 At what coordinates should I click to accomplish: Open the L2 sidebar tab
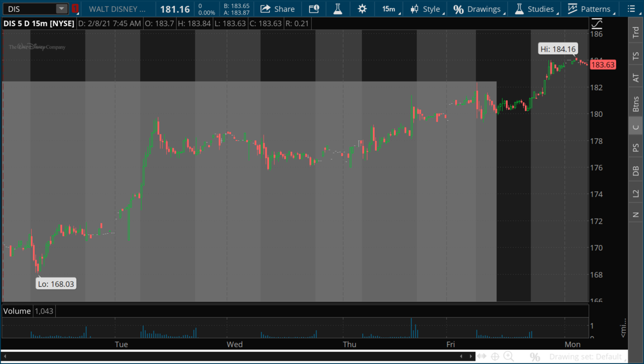(x=636, y=193)
